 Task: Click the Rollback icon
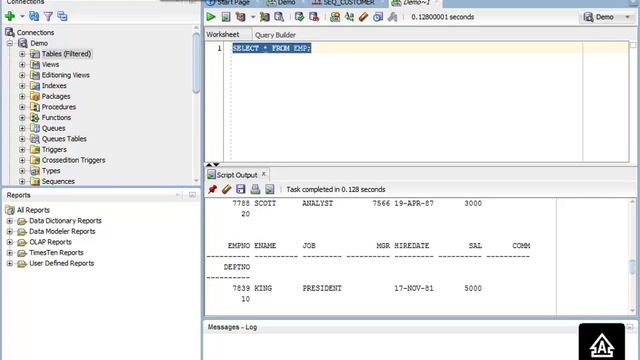click(314, 17)
